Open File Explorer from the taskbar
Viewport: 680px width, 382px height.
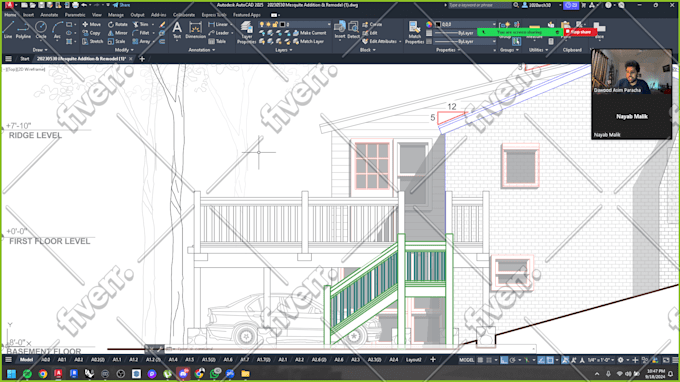point(245,373)
